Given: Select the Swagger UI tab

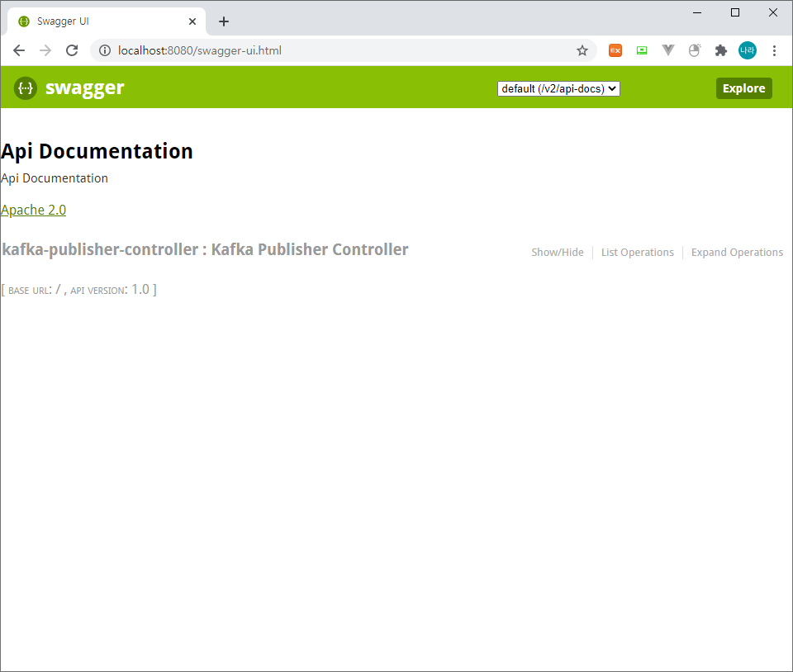Looking at the screenshot, I should coord(105,21).
